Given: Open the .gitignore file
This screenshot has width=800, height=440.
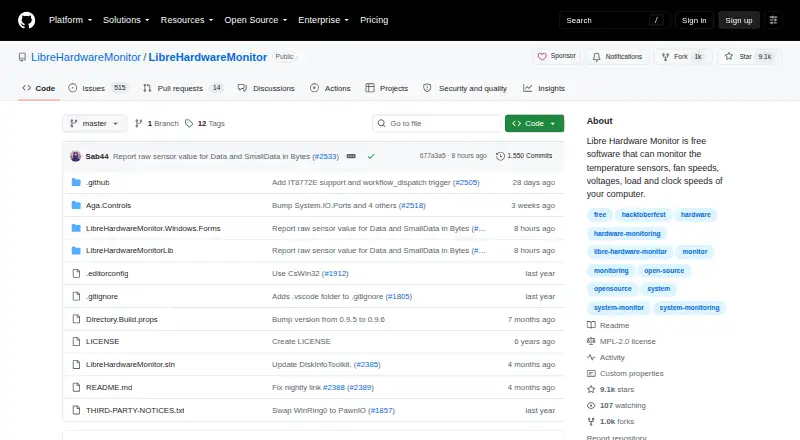Looking at the screenshot, I should tap(102, 297).
